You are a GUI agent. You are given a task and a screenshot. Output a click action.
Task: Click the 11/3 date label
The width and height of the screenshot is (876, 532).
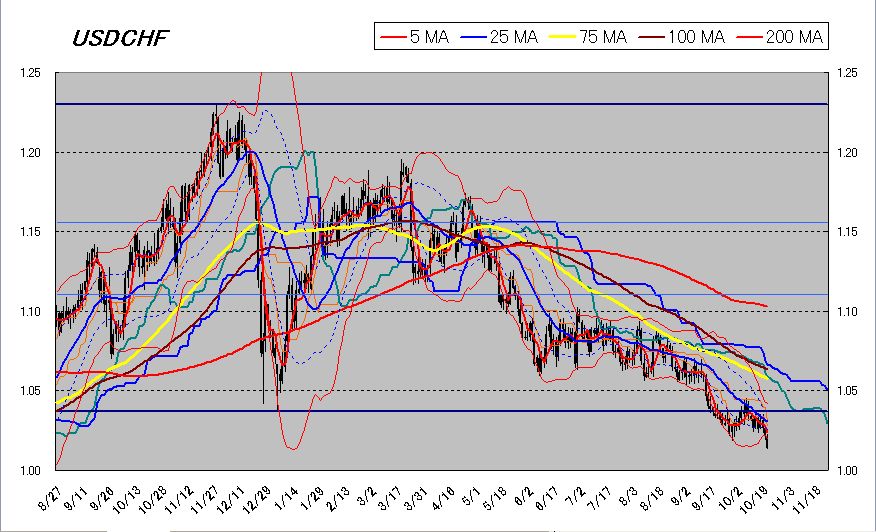click(781, 498)
